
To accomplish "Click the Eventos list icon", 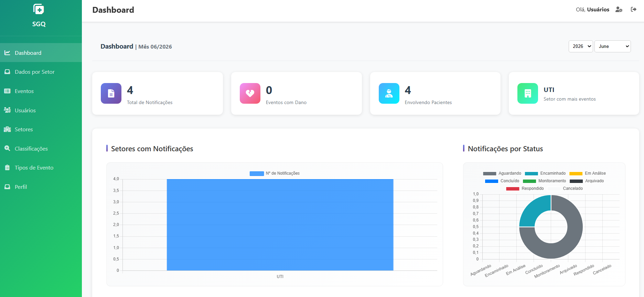I will point(7,91).
